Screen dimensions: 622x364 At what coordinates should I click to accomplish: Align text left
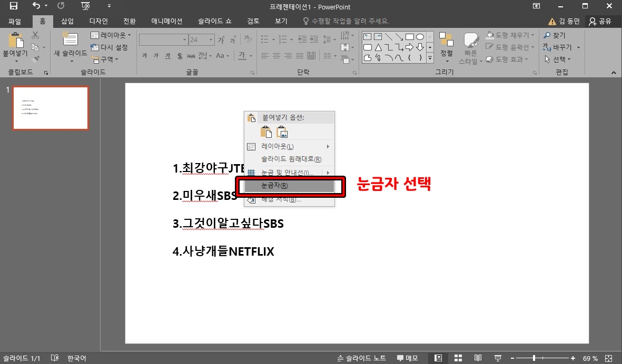[264, 56]
